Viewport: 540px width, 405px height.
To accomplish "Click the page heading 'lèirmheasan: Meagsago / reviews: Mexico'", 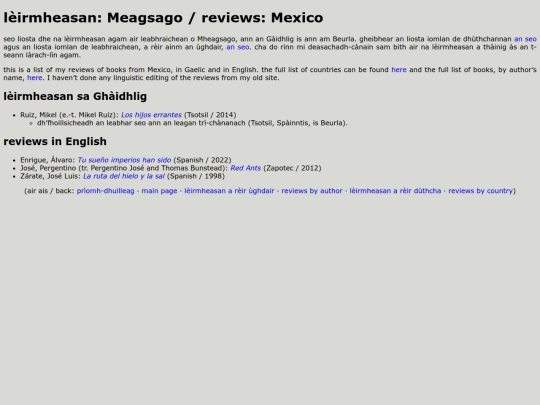I will tap(163, 18).
